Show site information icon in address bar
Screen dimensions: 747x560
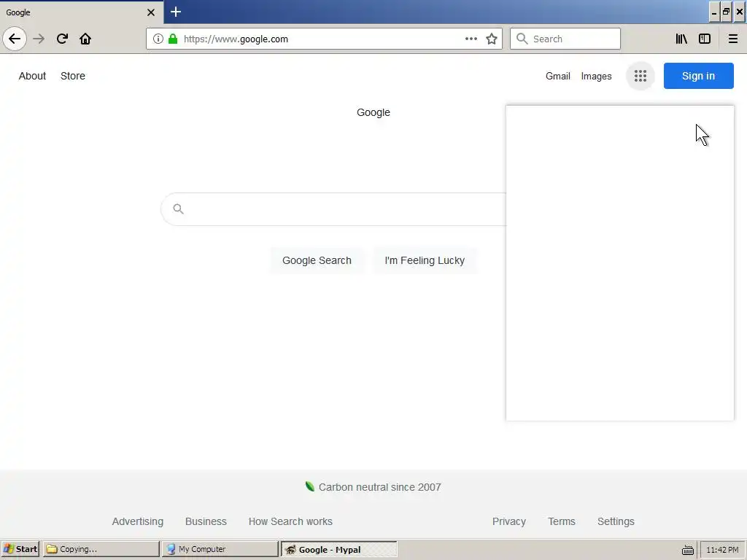point(158,39)
